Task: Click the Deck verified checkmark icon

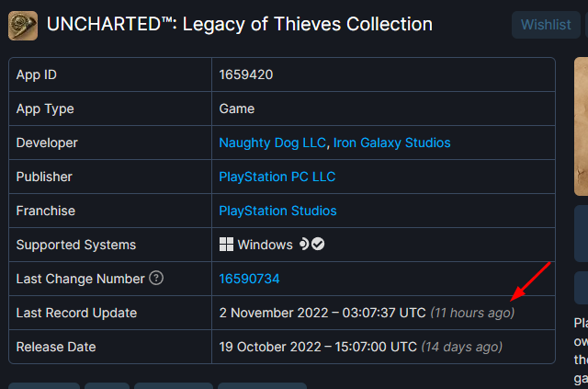Action: [318, 244]
